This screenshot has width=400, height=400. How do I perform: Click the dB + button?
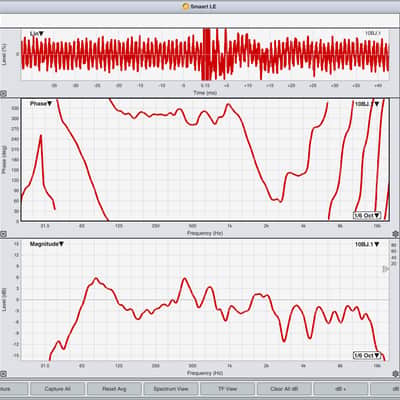tap(341, 389)
